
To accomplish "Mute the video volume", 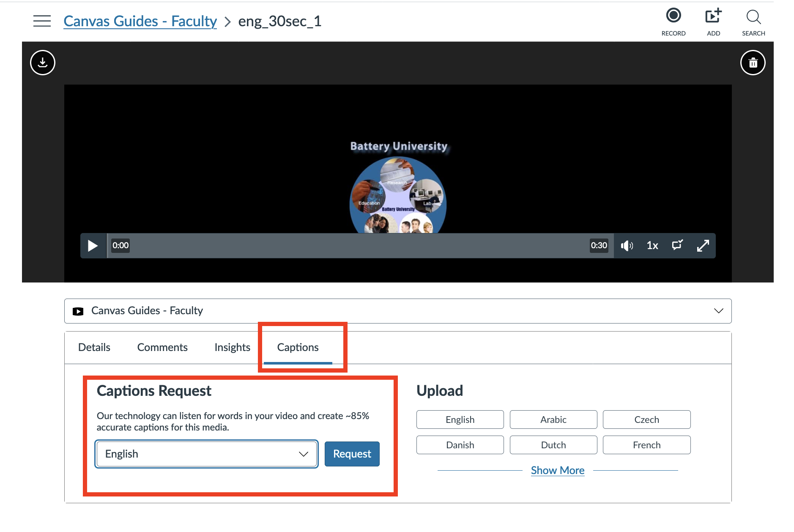I will point(627,246).
